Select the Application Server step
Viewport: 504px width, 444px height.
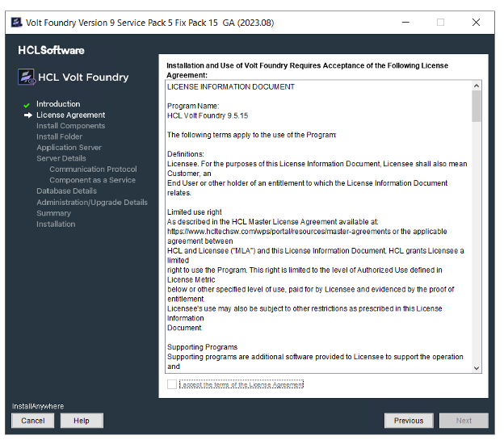pyautogui.click(x=69, y=148)
